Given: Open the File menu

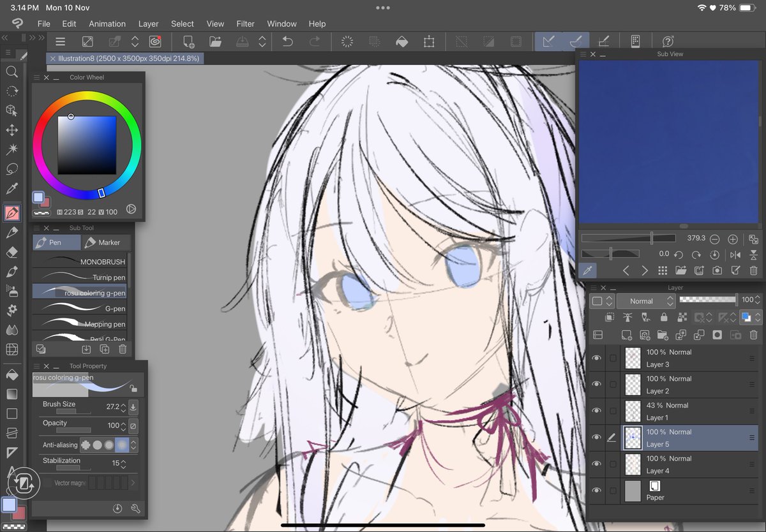Looking at the screenshot, I should pos(43,24).
